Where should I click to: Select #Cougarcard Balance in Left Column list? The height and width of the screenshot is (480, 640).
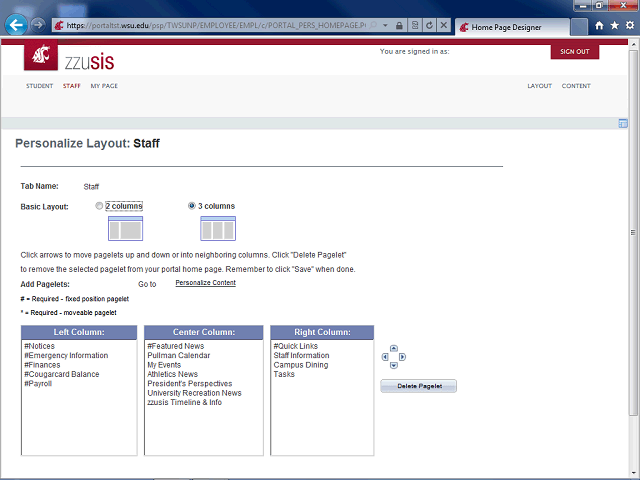(x=61, y=374)
